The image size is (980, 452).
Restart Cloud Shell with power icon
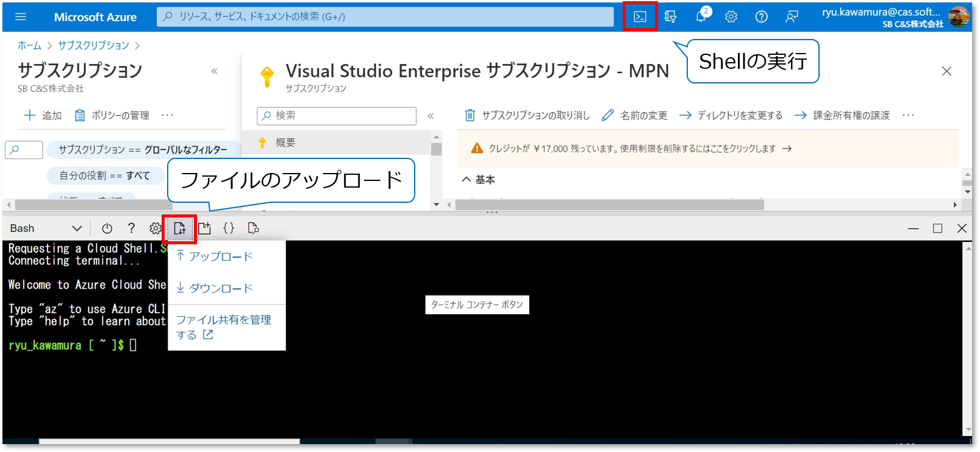pos(107,228)
